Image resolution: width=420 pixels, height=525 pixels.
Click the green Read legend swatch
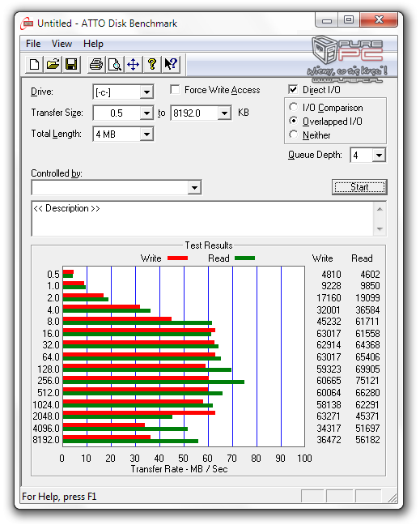pyautogui.click(x=244, y=258)
